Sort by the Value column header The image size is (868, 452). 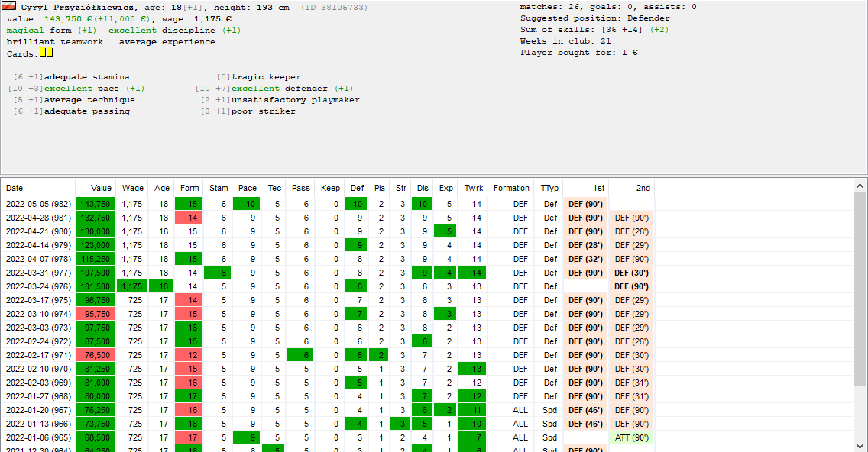tap(96, 188)
